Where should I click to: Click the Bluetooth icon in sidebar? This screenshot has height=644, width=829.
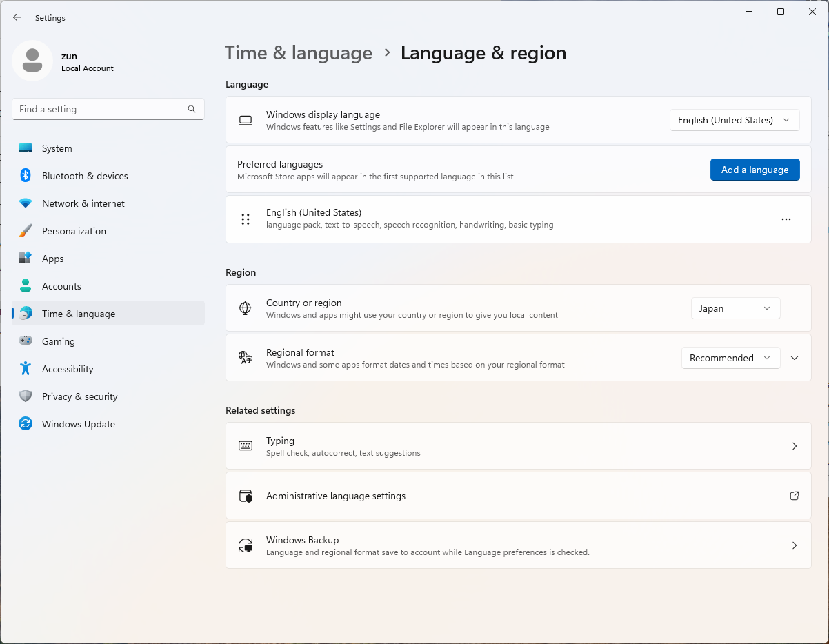tap(26, 176)
